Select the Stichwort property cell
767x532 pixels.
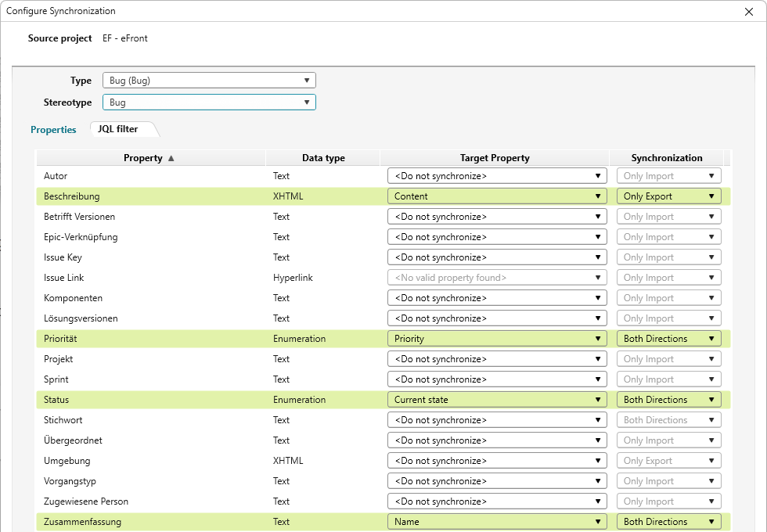pos(150,420)
